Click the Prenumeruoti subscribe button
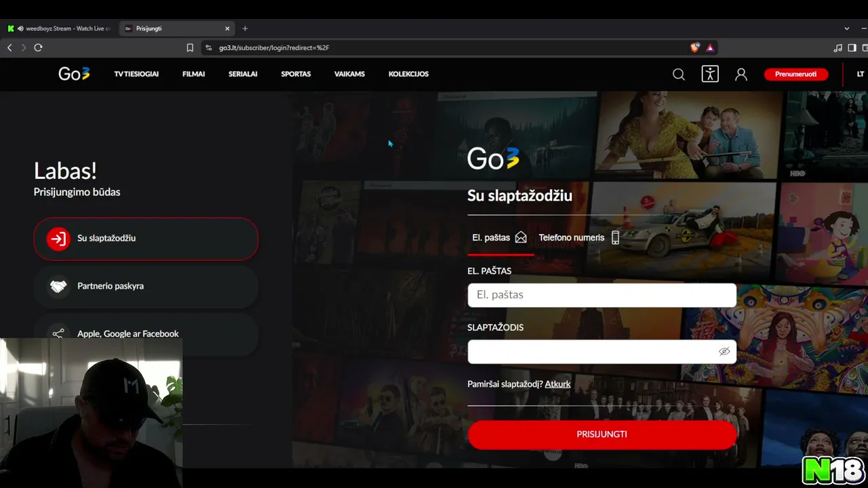Image resolution: width=868 pixels, height=488 pixels. pyautogui.click(x=796, y=74)
